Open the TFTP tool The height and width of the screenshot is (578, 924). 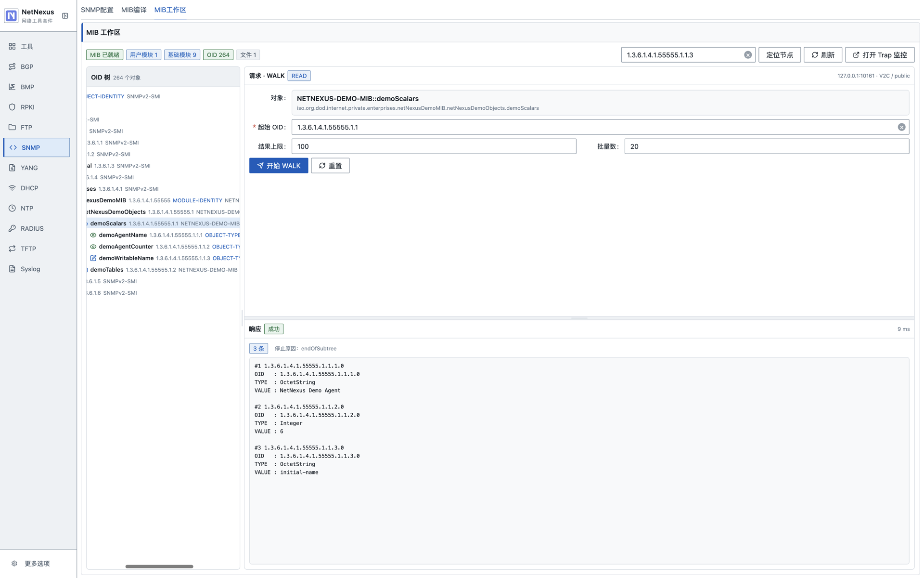36,249
